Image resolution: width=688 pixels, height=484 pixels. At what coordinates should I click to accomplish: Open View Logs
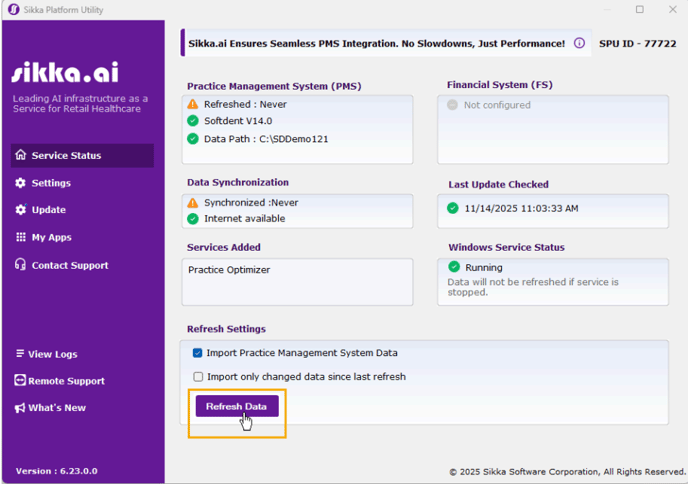[x=52, y=354]
